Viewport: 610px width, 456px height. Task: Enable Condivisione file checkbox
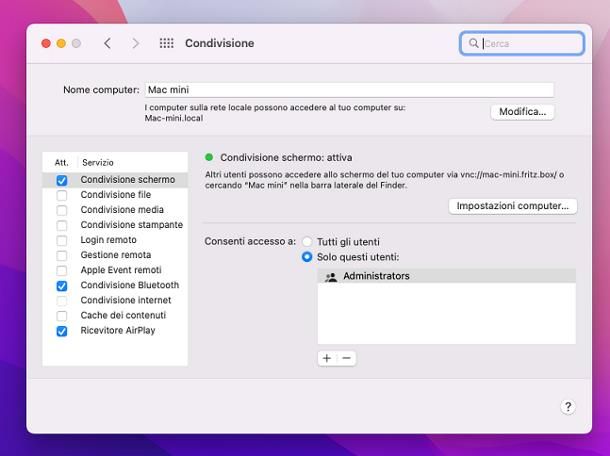61,195
